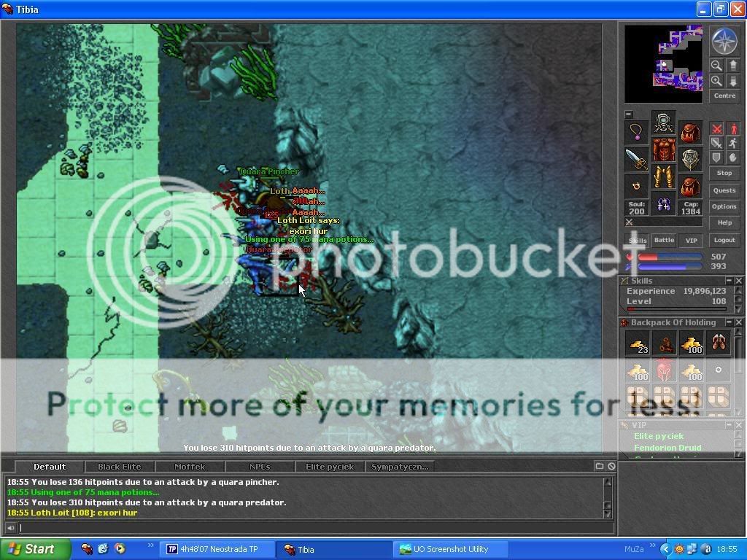Click the Centre minimap button

pos(724,96)
